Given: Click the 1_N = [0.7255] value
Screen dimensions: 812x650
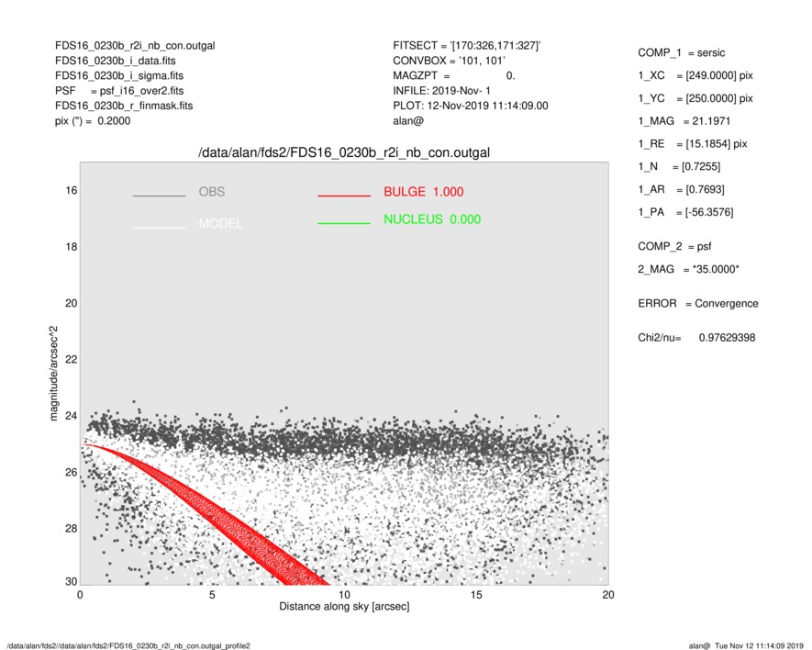Looking at the screenshot, I should click(x=679, y=167).
